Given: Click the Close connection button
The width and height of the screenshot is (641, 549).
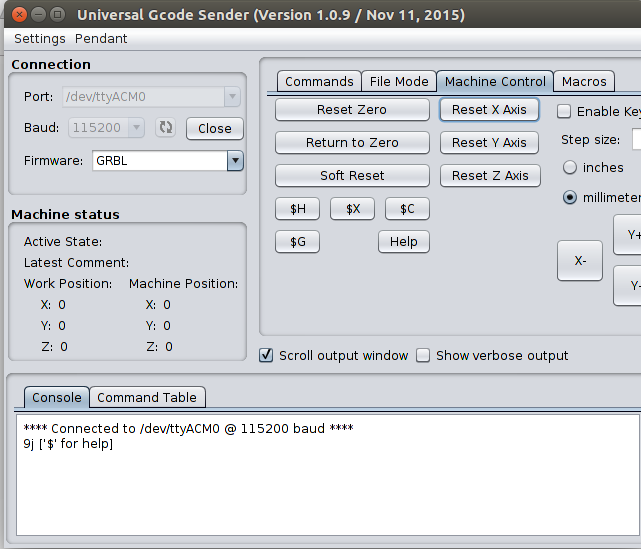Looking at the screenshot, I should click(x=215, y=128).
